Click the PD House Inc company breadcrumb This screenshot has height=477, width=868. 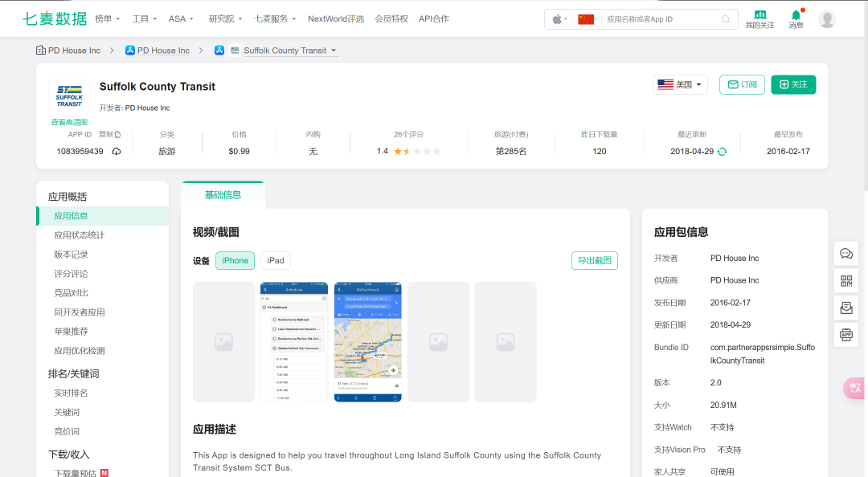(68, 51)
